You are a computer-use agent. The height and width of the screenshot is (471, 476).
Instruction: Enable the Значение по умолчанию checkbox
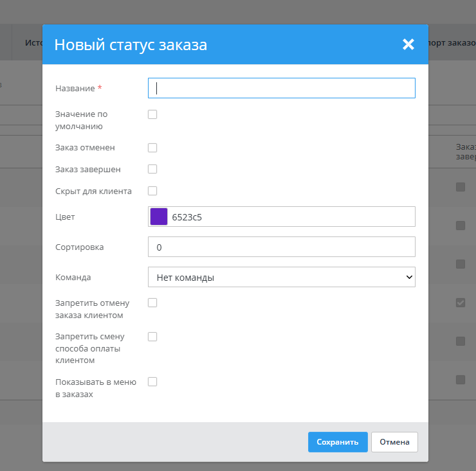[x=152, y=114]
